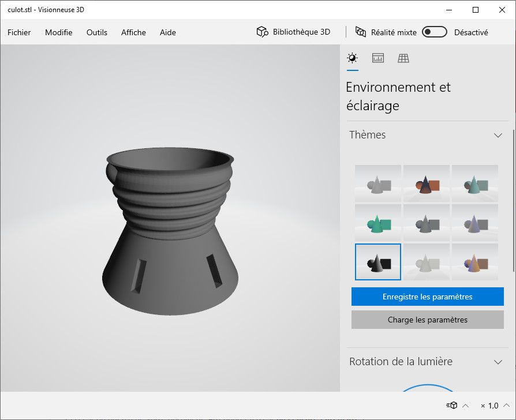Click the Bibliothèque 3D cube icon
The image size is (516, 420).
point(263,32)
